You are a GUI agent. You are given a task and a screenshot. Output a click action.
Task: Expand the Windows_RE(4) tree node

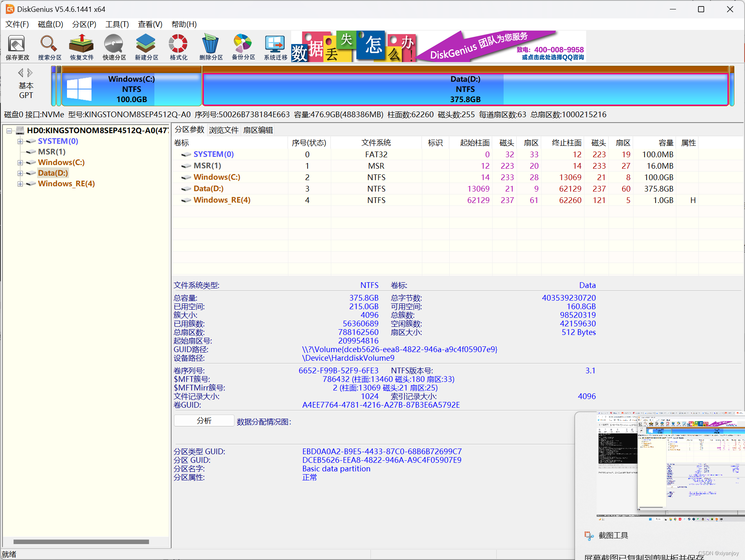[x=20, y=184]
